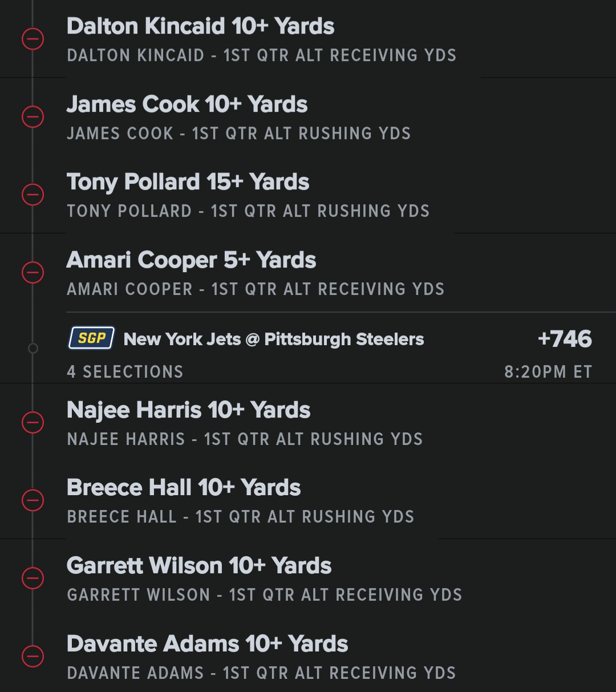Click the +746 parlay odds

pos(564,339)
